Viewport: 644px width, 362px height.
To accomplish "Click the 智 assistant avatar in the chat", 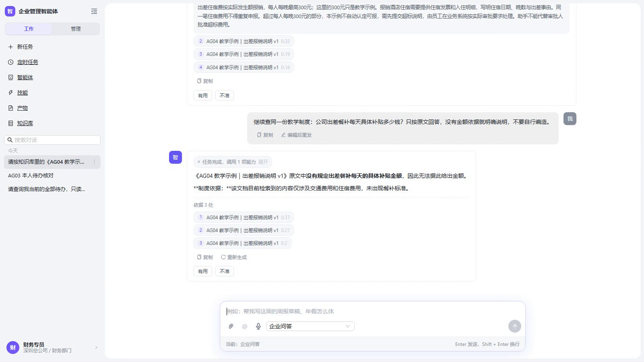I will point(175,158).
